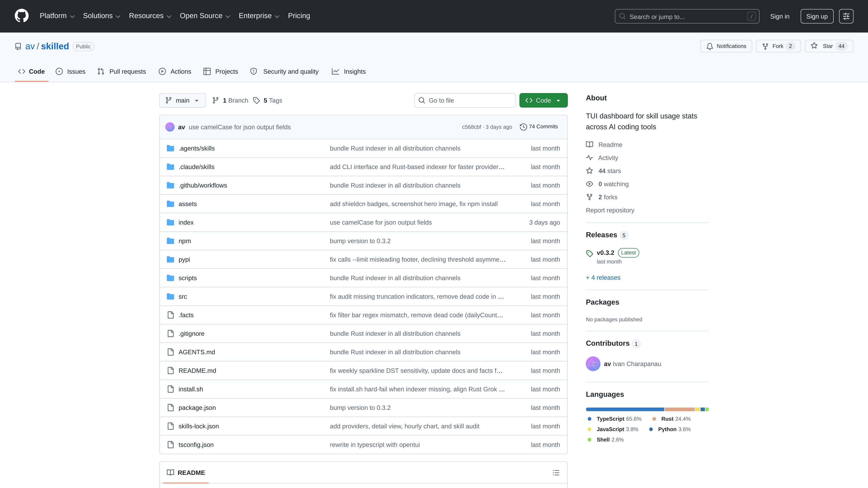Expand the Enterprise menu
Image resolution: width=868 pixels, height=488 pixels.
(259, 16)
